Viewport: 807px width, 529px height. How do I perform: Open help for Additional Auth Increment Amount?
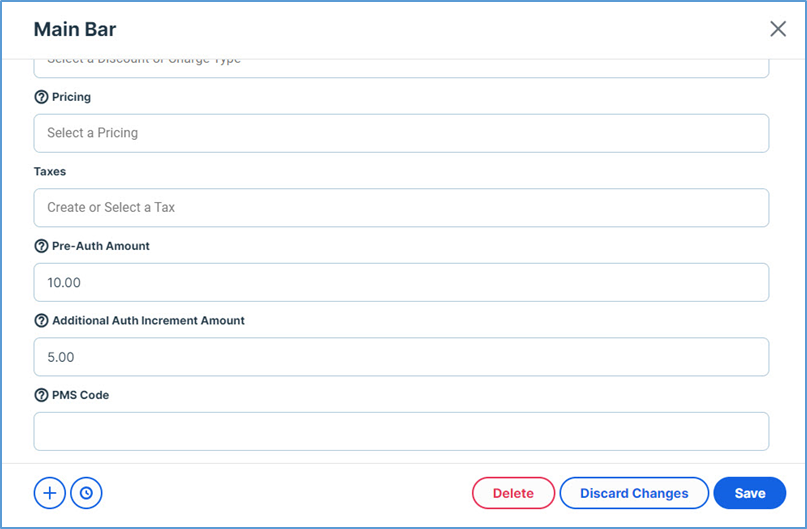coord(41,321)
